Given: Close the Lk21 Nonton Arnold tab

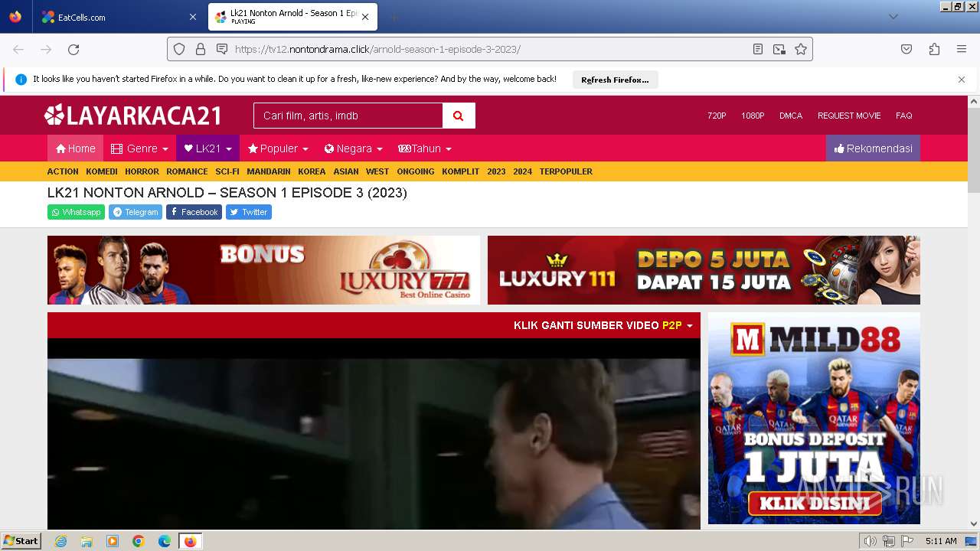Looking at the screenshot, I should tap(365, 17).
